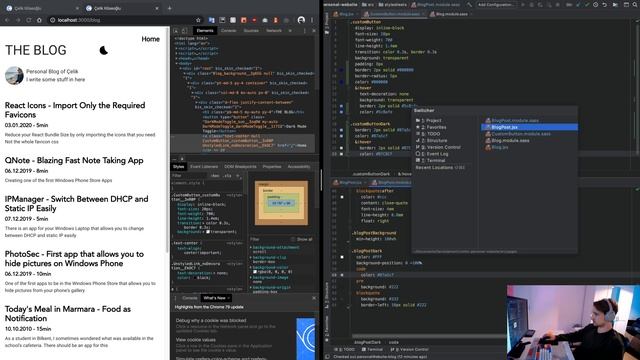Click the browser home icon
640x360 pixels.
click(x=39, y=20)
